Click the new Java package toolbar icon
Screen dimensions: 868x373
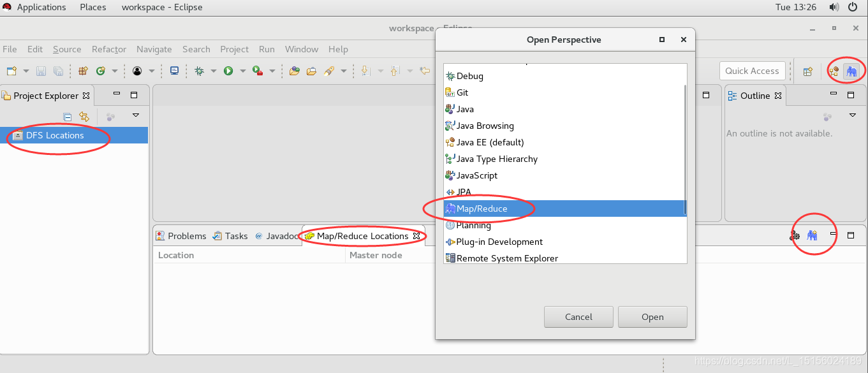coord(83,71)
